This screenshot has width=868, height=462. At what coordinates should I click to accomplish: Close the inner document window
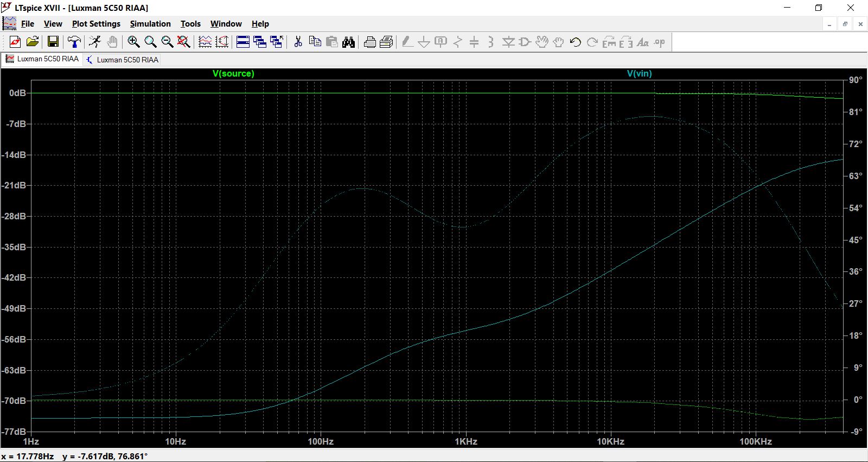click(x=860, y=24)
